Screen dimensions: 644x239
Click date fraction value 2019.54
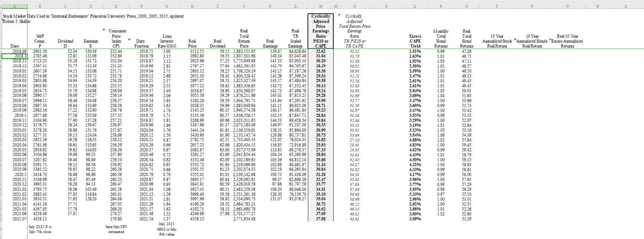click(146, 100)
